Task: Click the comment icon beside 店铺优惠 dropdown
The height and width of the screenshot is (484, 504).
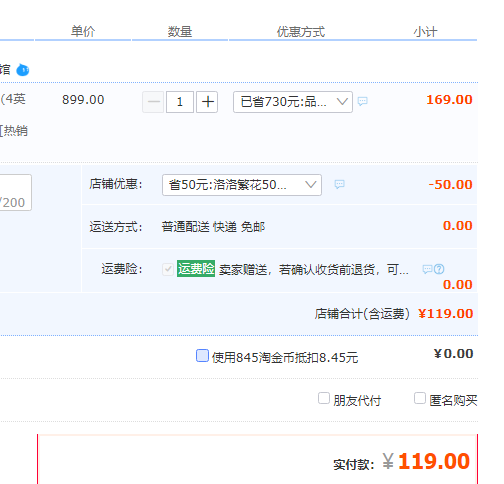Action: pyautogui.click(x=339, y=184)
